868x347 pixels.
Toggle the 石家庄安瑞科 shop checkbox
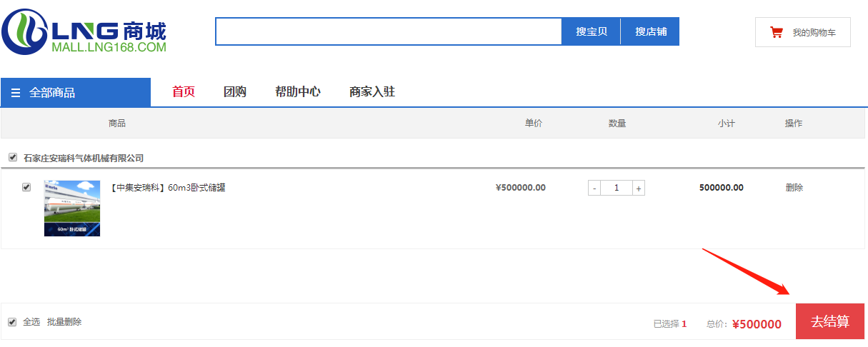pyautogui.click(x=13, y=157)
